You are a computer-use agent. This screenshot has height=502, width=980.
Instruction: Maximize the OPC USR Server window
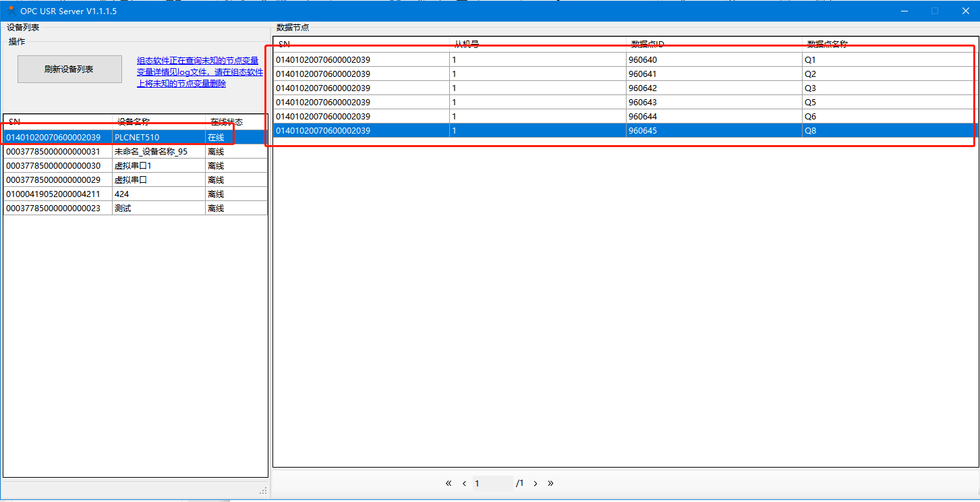coord(934,11)
